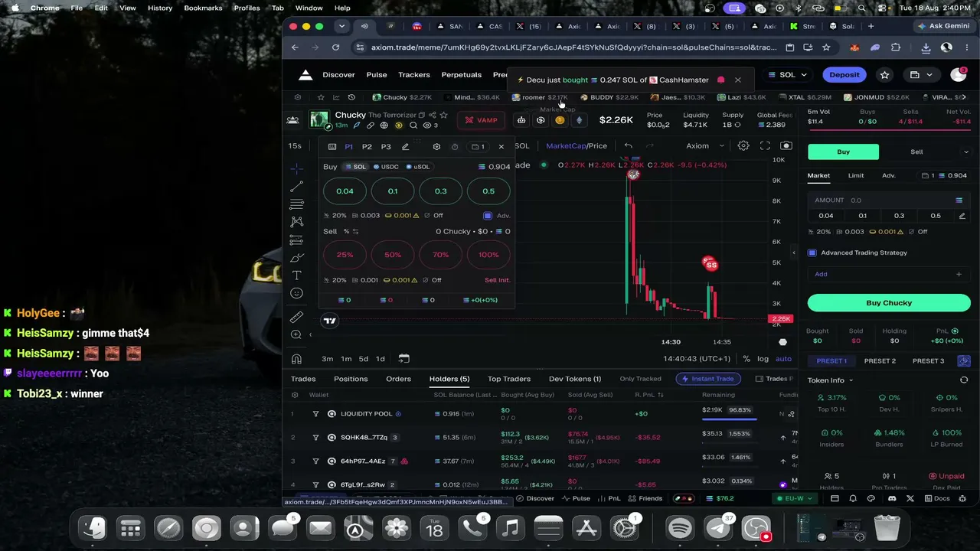Select uSOL as buy currency

pyautogui.click(x=418, y=167)
